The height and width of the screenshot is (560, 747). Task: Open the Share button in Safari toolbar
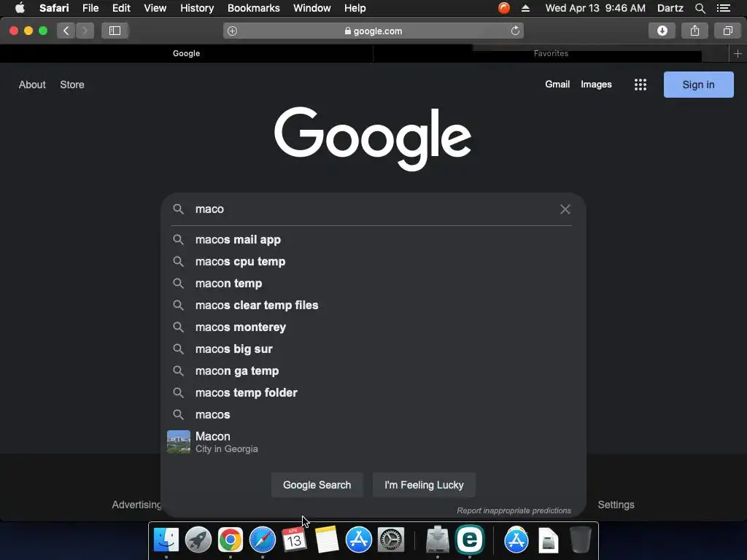click(x=694, y=31)
